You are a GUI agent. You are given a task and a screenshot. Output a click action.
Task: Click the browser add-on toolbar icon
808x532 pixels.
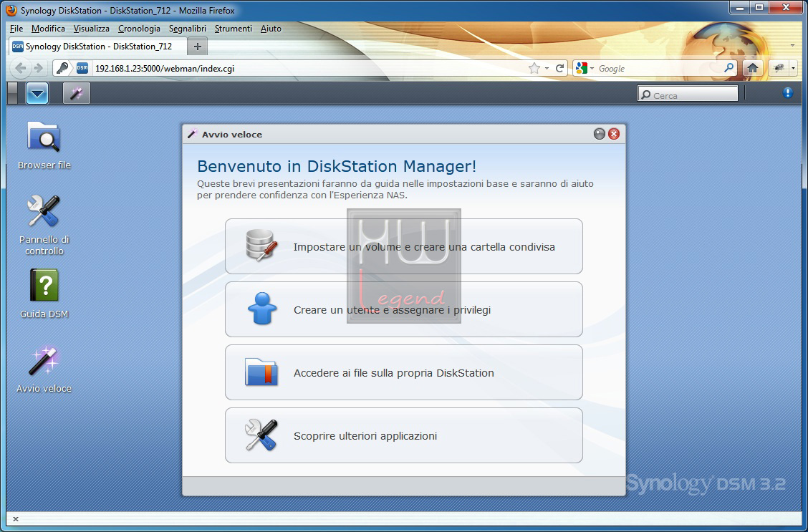pyautogui.click(x=779, y=68)
